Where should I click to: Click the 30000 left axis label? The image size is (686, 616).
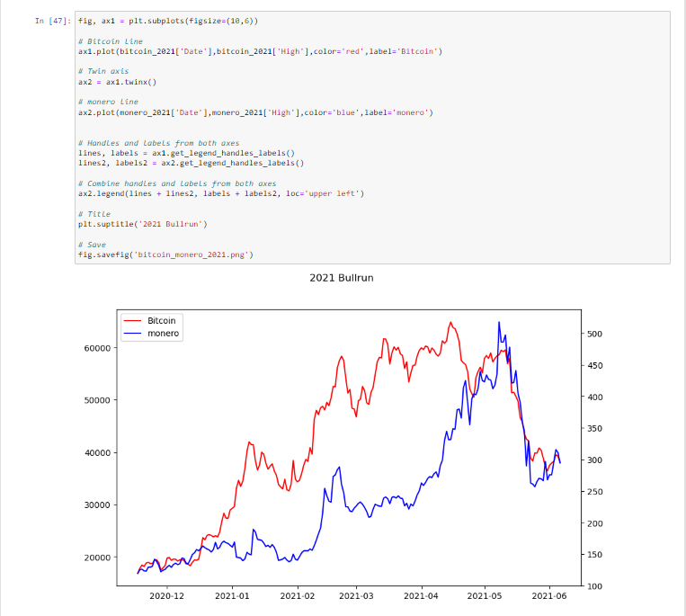tap(98, 504)
